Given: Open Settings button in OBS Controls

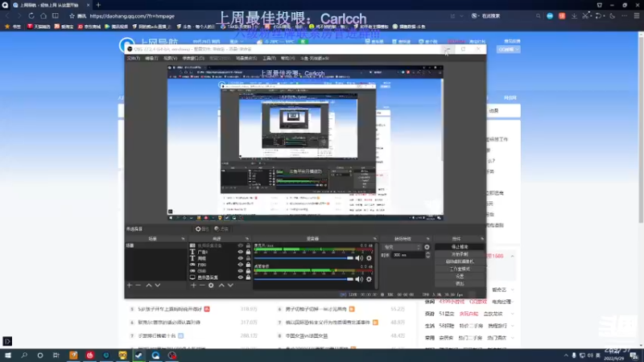Looking at the screenshot, I should coord(460,276).
